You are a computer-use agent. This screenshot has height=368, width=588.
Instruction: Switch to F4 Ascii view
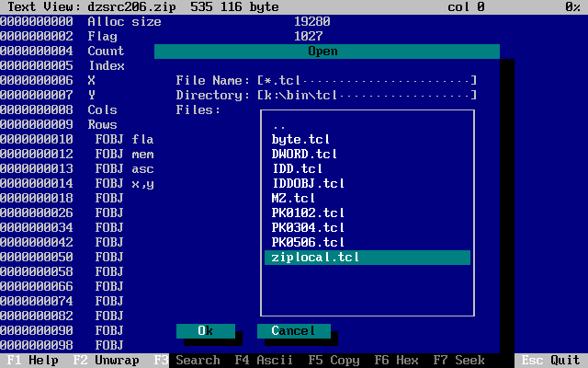(x=264, y=361)
